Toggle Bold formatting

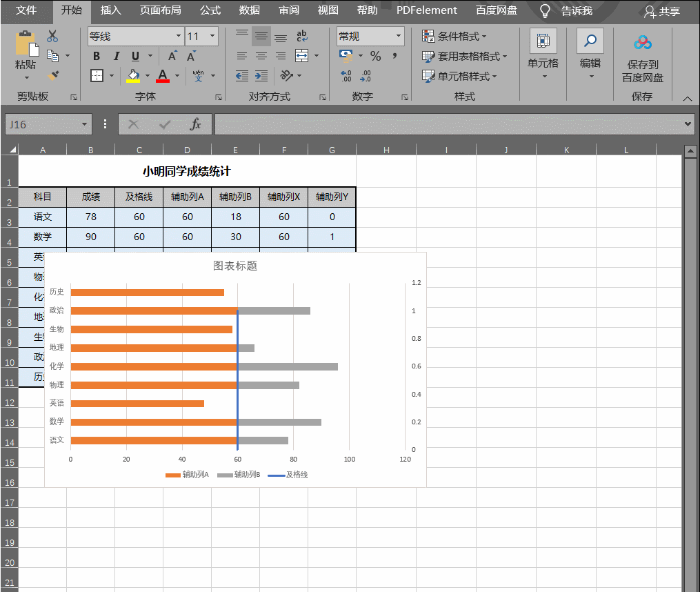[x=97, y=57]
